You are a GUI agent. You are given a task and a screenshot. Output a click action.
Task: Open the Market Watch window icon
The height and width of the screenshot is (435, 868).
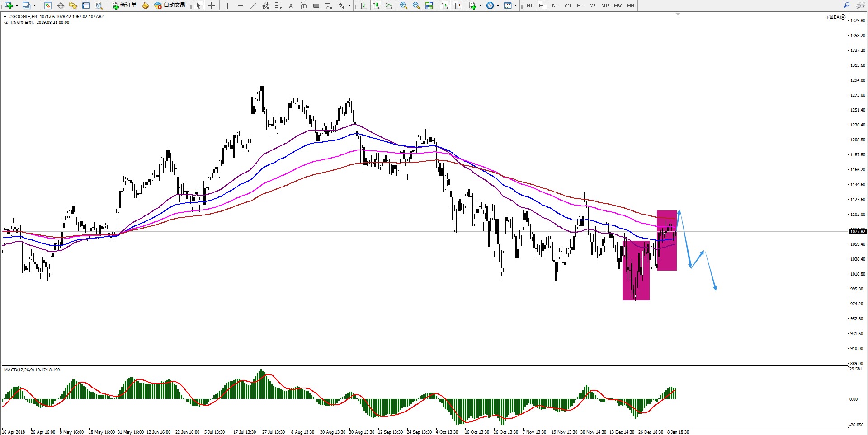pyautogui.click(x=48, y=5)
